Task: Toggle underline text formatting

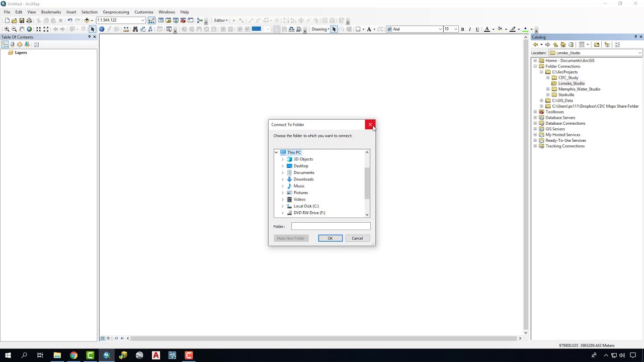Action: click(477, 29)
